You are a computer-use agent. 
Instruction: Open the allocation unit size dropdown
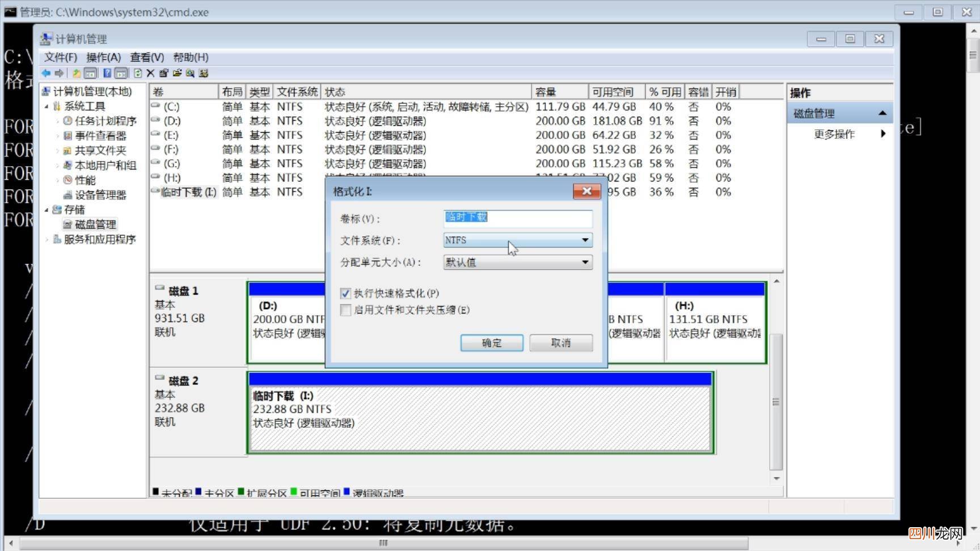click(x=518, y=262)
